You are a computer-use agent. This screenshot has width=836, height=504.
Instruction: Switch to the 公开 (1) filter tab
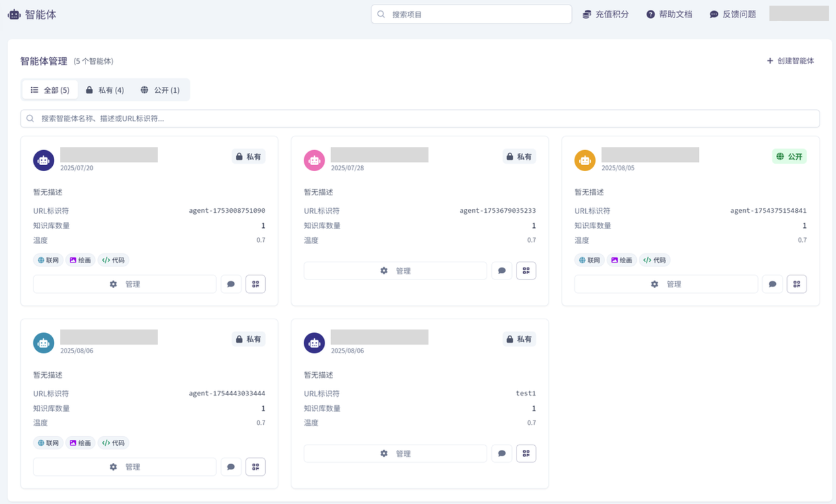[161, 89]
